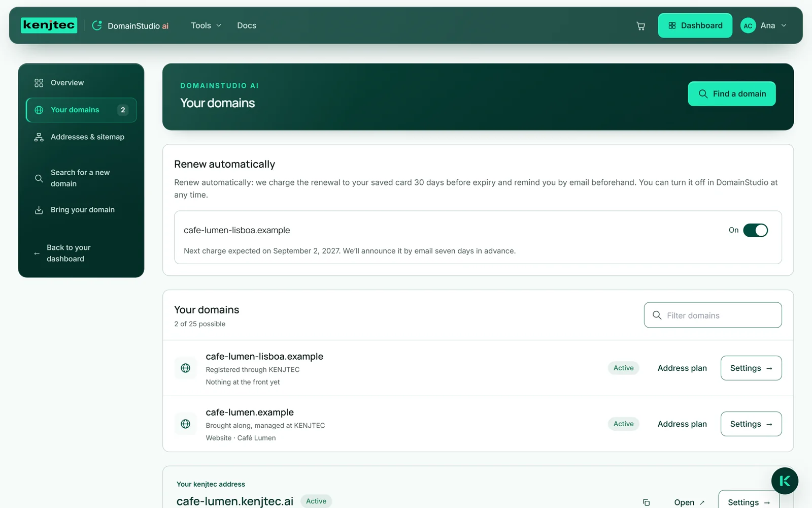Screen dimensions: 812x508
Task: Click the domain count badge 2
Action: click(x=123, y=110)
